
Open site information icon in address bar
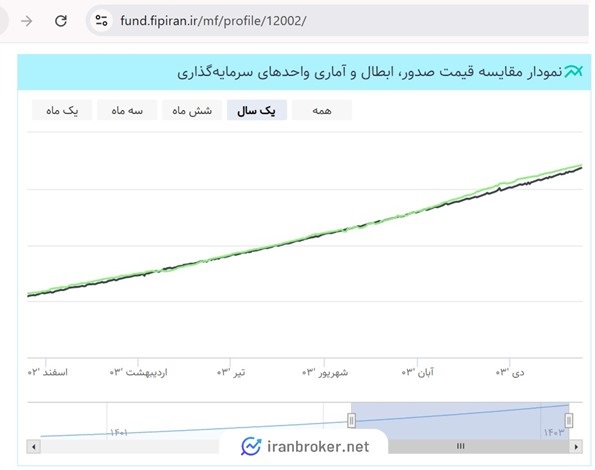point(101,20)
